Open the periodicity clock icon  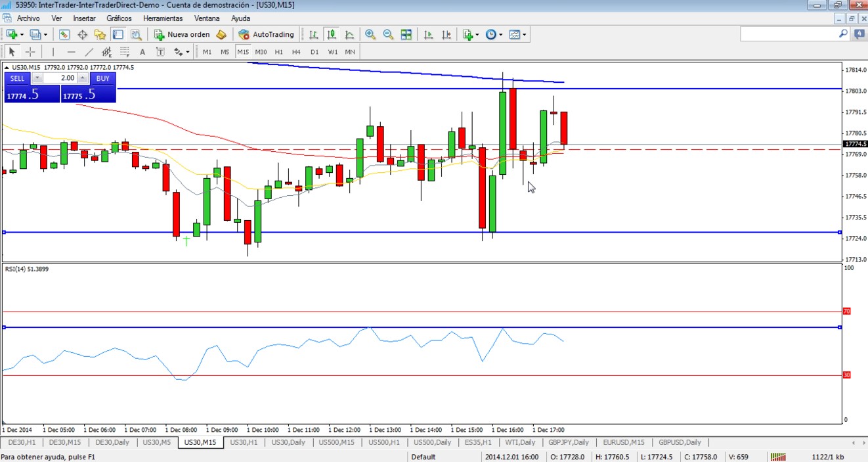[490, 34]
